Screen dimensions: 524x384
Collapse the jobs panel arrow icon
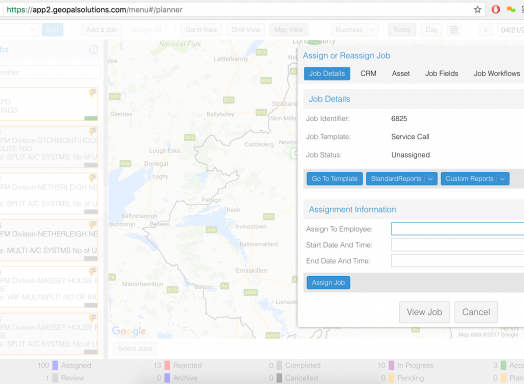tap(94, 50)
